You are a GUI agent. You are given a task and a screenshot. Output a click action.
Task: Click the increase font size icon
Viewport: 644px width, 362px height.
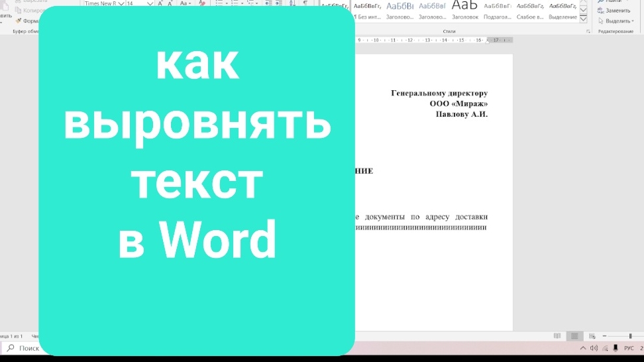(160, 3)
